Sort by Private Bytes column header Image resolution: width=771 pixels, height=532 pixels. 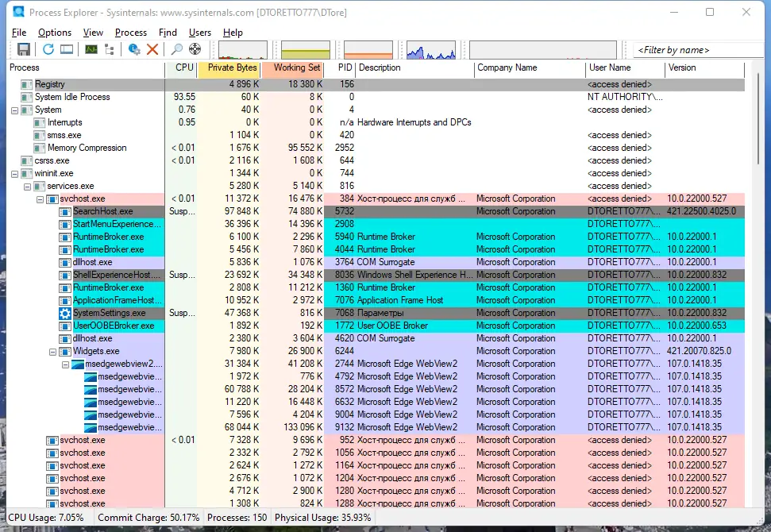point(229,67)
